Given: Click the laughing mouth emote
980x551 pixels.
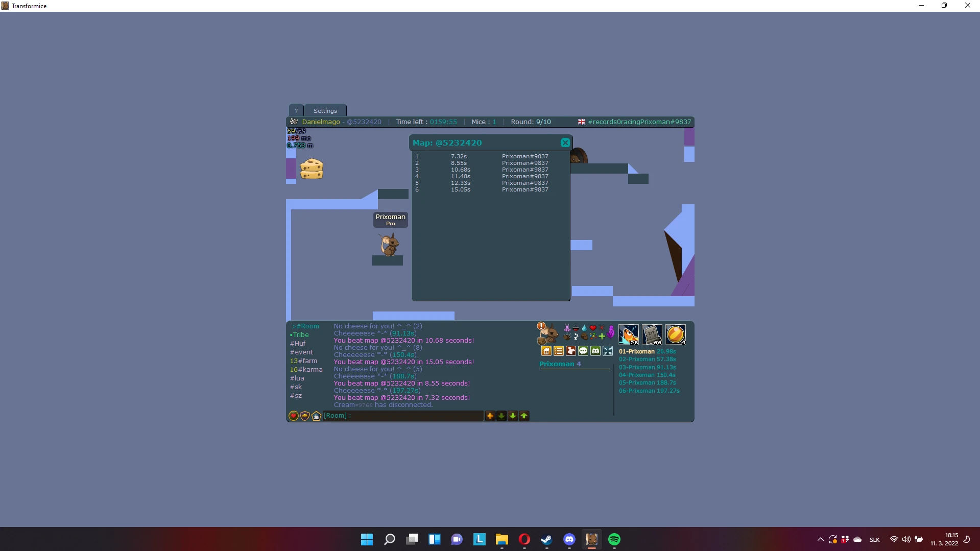Looking at the screenshot, I should pyautogui.click(x=576, y=328).
